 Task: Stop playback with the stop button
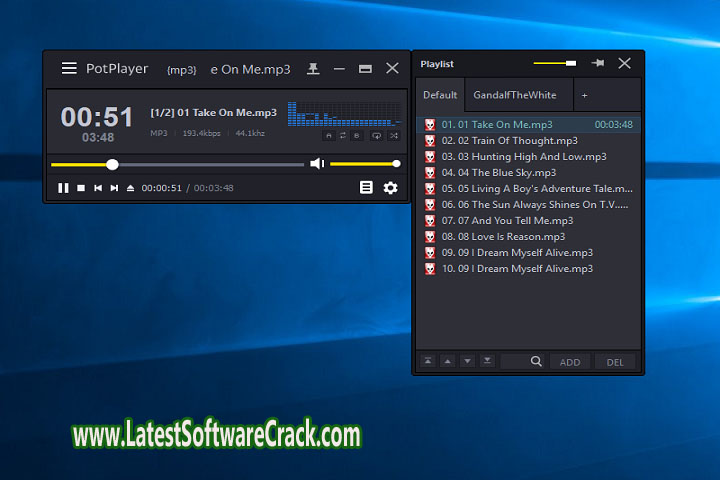tap(81, 188)
